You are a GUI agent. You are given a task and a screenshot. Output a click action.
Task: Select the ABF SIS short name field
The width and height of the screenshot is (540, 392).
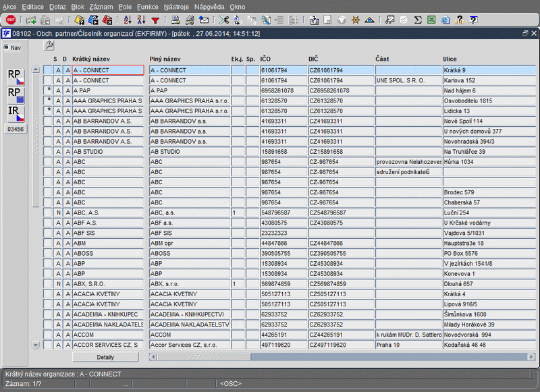(x=108, y=233)
